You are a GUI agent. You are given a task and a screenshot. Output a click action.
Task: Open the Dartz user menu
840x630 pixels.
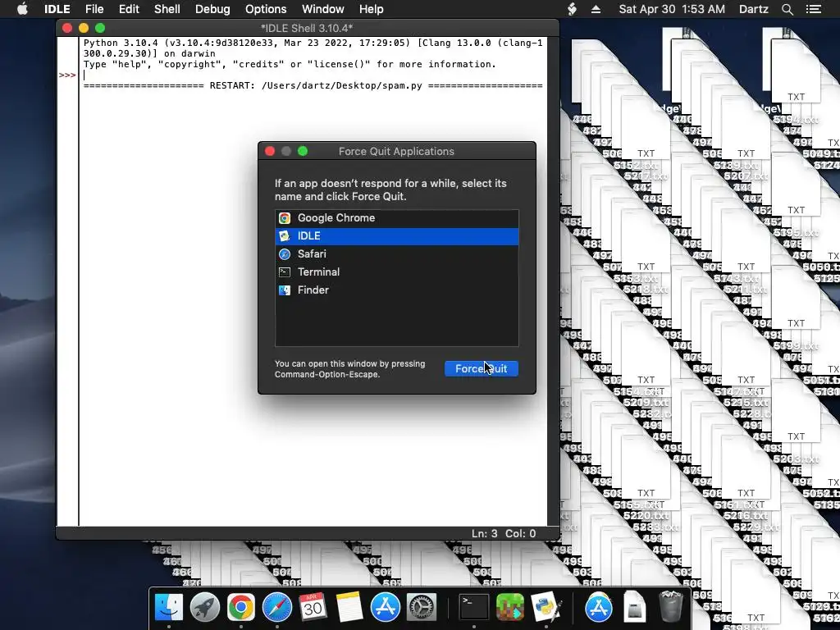coord(754,9)
